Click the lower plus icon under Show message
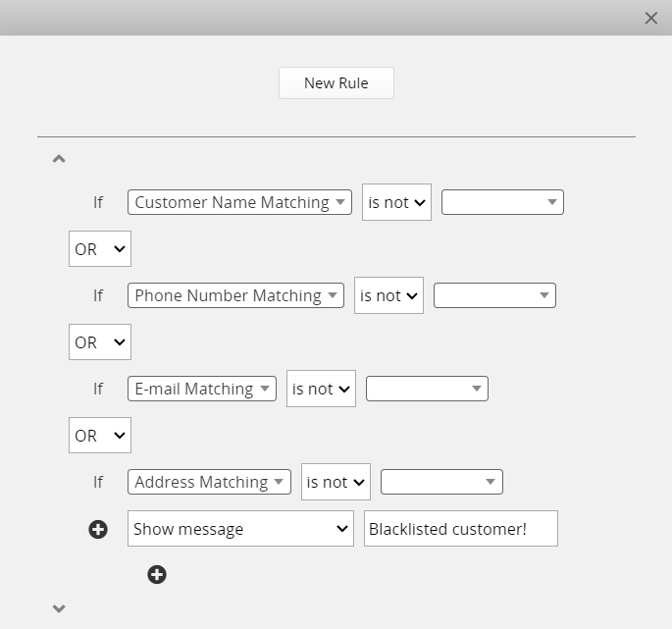Screen dimensions: 672x629 (157, 575)
